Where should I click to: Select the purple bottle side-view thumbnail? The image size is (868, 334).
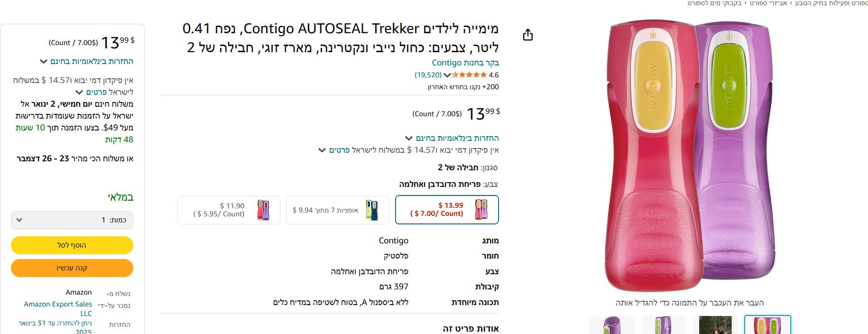point(664,325)
